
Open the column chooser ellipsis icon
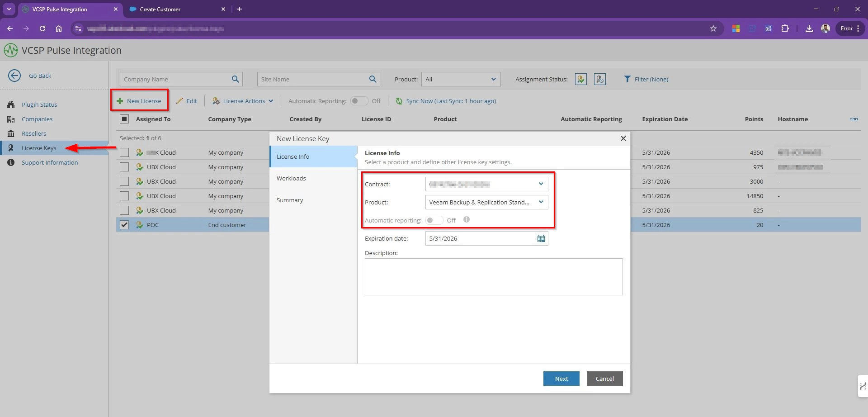click(x=854, y=119)
